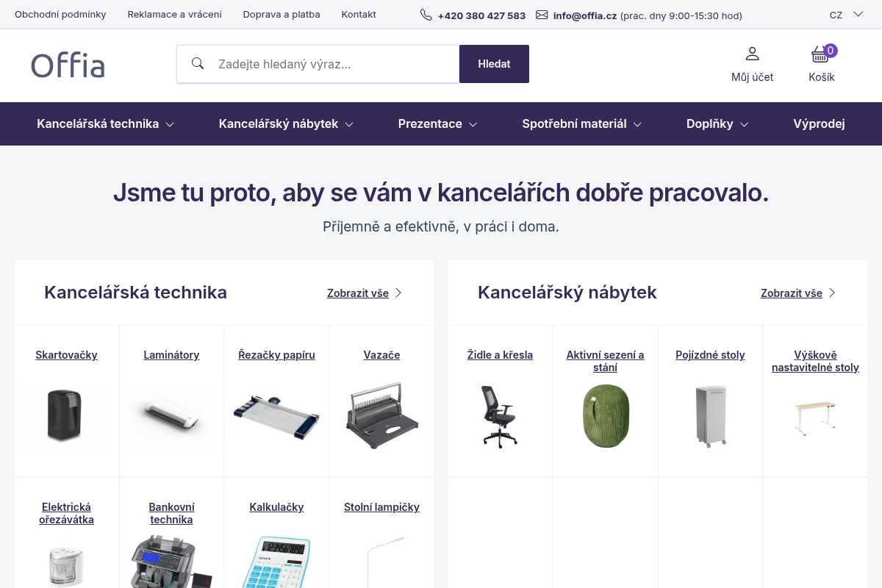The height and width of the screenshot is (588, 882).
Task: Open the Elektrická ořezávátka sharpener image
Action: coord(66,566)
